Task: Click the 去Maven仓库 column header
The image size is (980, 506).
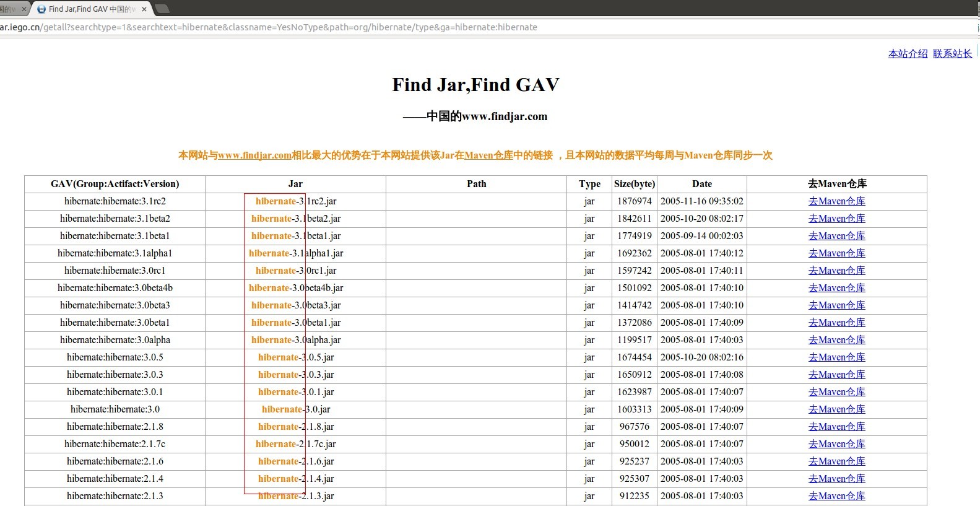Action: (x=837, y=184)
